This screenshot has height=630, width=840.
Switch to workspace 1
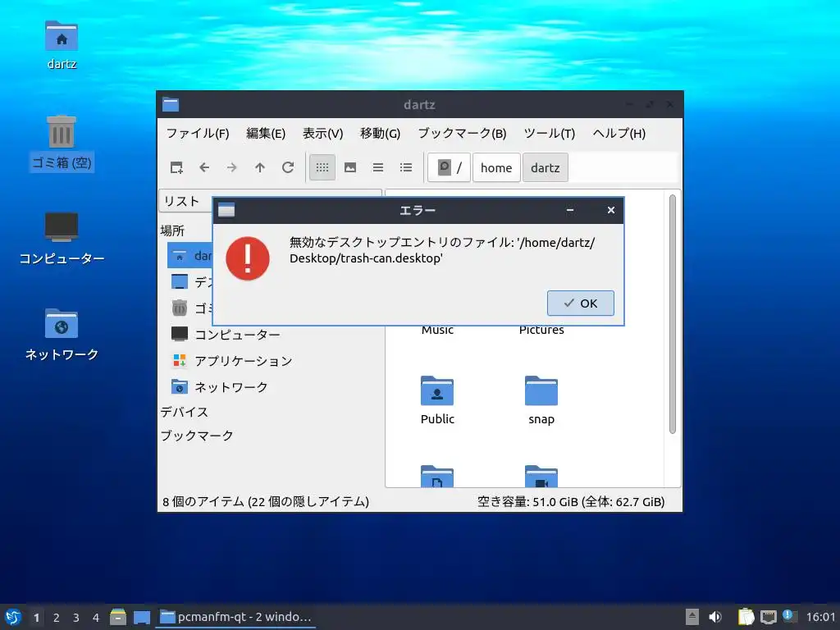36,618
